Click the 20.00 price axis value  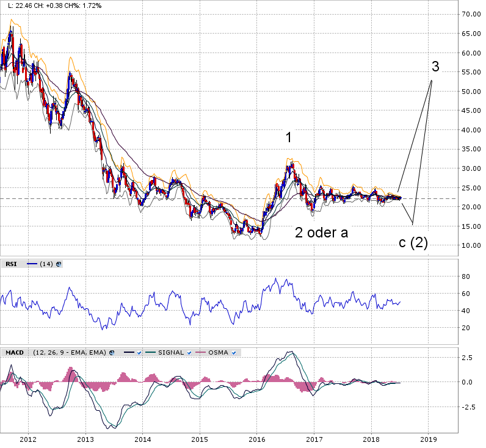(471, 207)
